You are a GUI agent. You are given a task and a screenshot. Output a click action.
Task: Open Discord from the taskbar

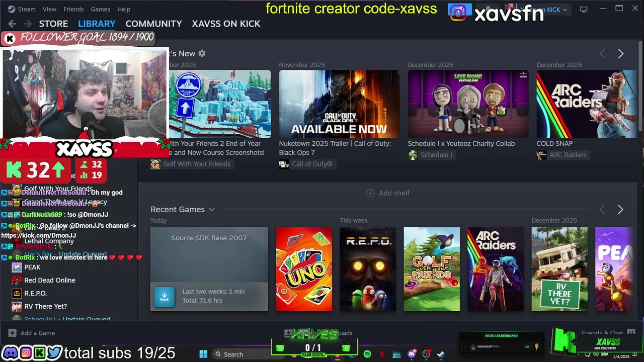[412, 354]
